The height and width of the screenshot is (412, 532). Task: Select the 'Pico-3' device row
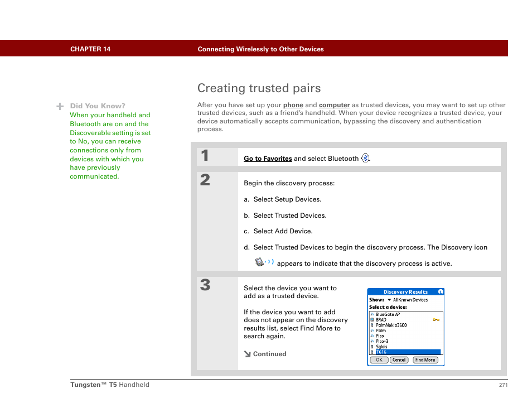pos(405,341)
